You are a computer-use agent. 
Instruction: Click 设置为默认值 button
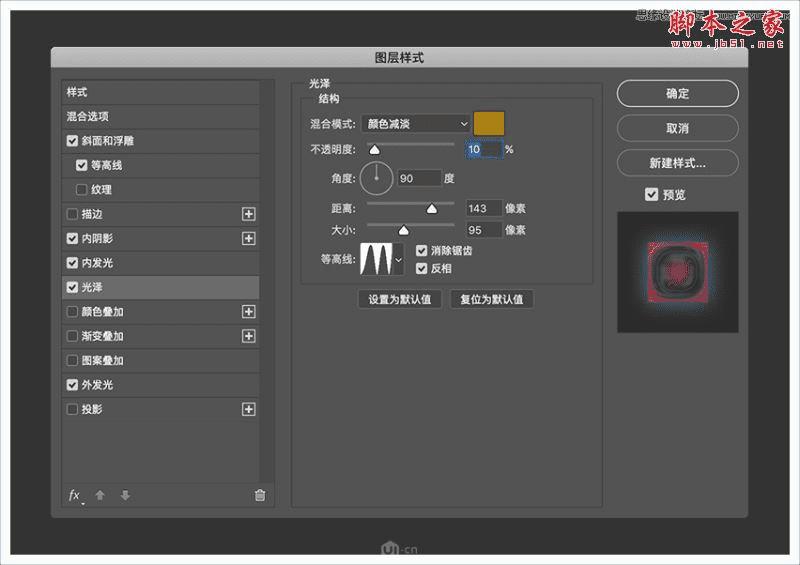coord(400,299)
